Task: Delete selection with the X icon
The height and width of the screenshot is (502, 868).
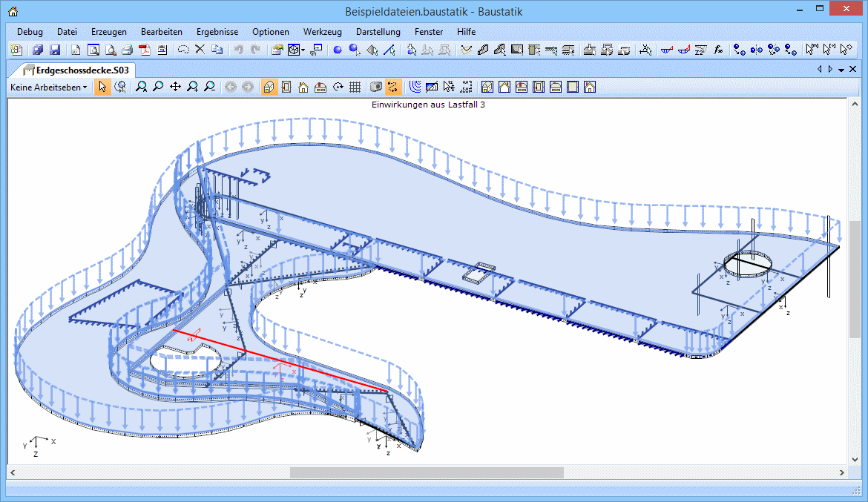Action: click(x=200, y=50)
